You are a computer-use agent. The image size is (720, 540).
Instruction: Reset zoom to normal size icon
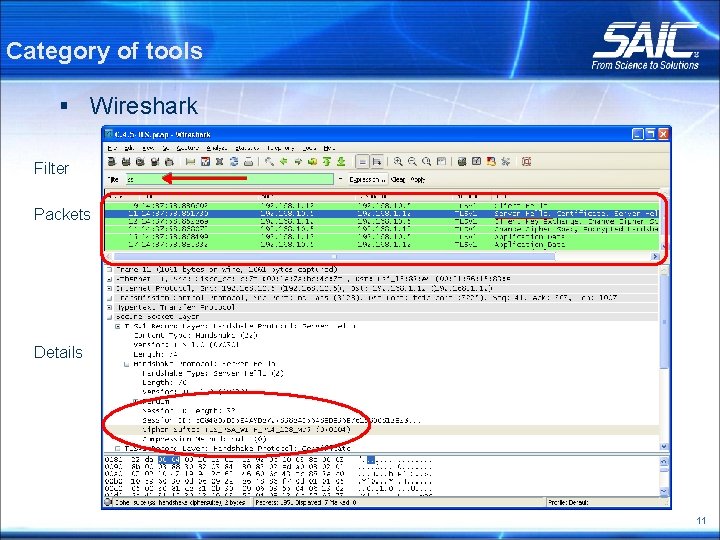tap(427, 162)
